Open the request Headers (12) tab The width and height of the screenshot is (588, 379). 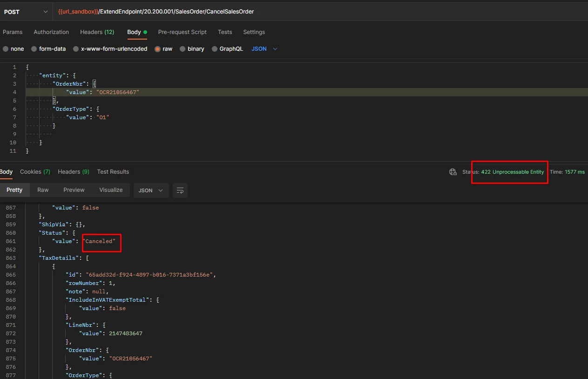coord(97,32)
